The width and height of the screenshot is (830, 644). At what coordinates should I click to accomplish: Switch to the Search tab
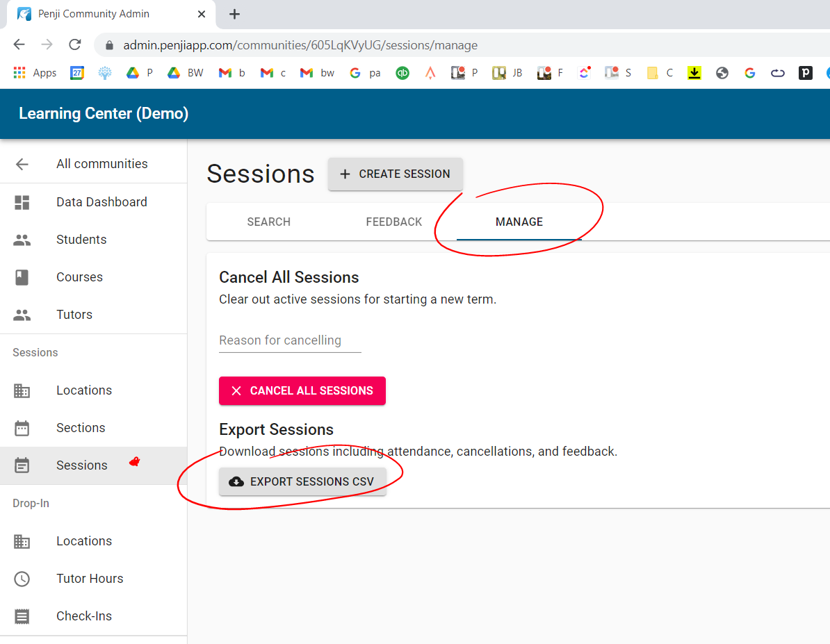click(268, 222)
